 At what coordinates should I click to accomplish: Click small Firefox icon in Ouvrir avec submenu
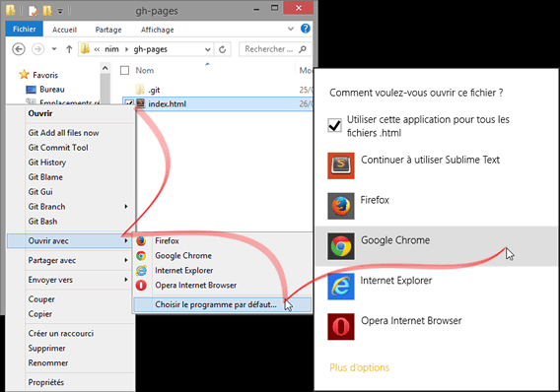(141, 241)
